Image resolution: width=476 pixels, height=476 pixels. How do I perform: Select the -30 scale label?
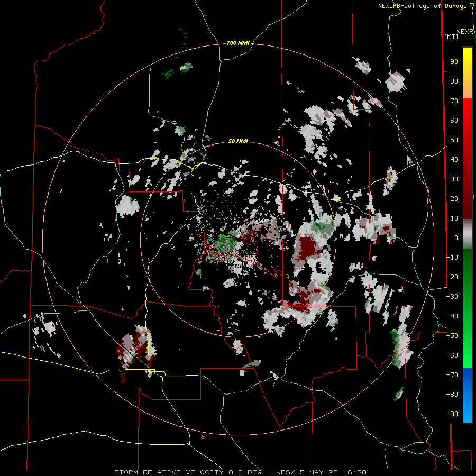coord(452,297)
